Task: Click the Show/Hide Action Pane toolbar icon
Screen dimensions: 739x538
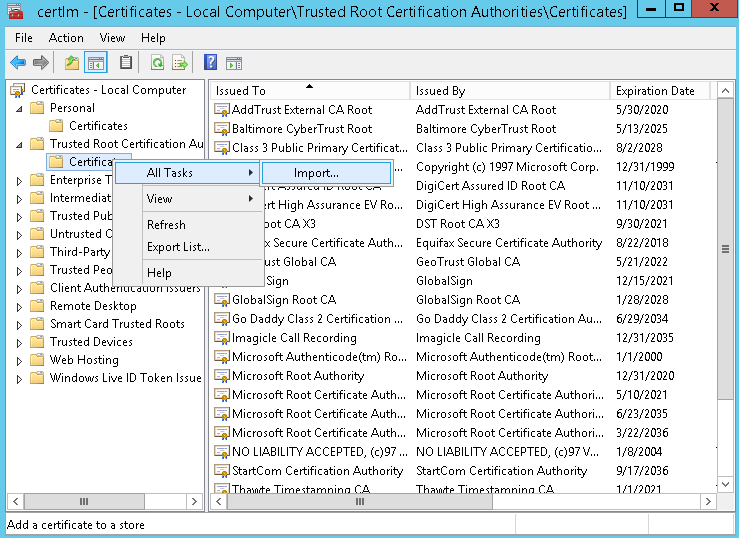Action: click(x=235, y=63)
